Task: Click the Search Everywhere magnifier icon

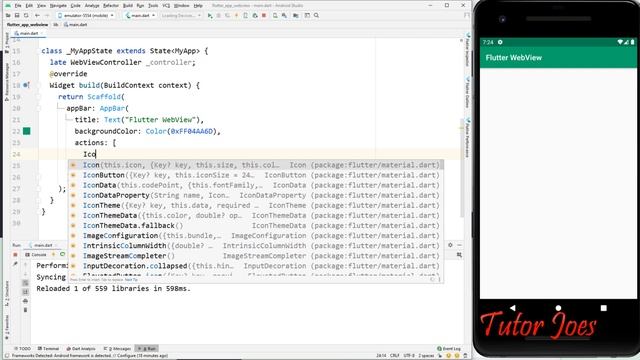Action: pyautogui.click(x=316, y=16)
